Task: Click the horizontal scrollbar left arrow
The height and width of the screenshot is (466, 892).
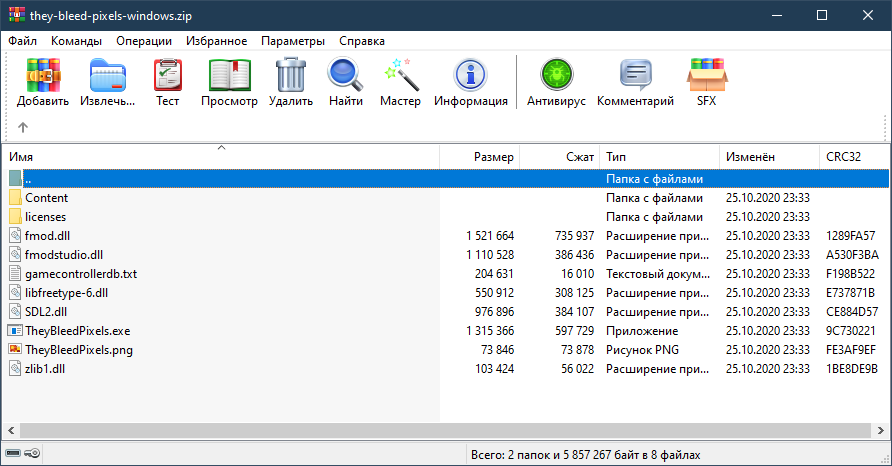Action: click(11, 431)
